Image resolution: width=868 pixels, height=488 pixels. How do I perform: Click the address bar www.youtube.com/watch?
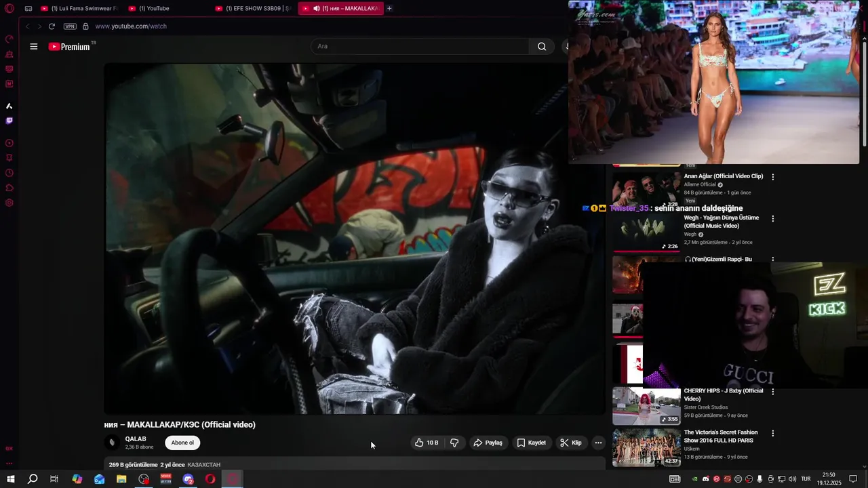(131, 26)
